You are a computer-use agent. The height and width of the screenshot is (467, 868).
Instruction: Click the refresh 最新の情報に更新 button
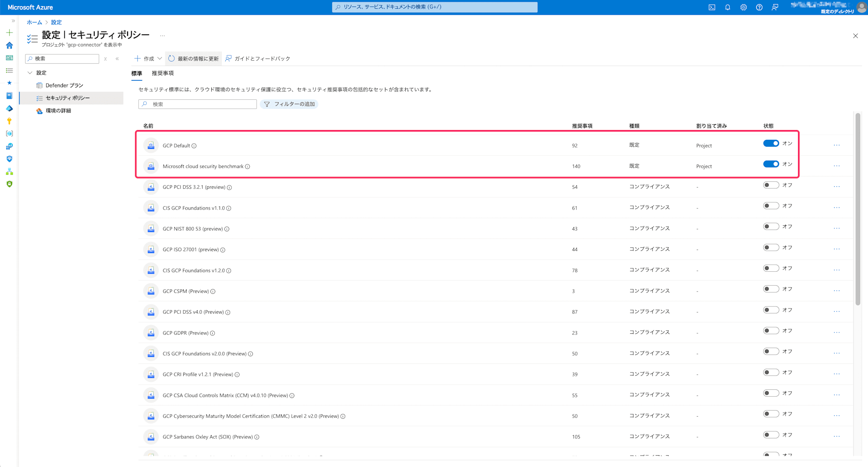(x=194, y=59)
